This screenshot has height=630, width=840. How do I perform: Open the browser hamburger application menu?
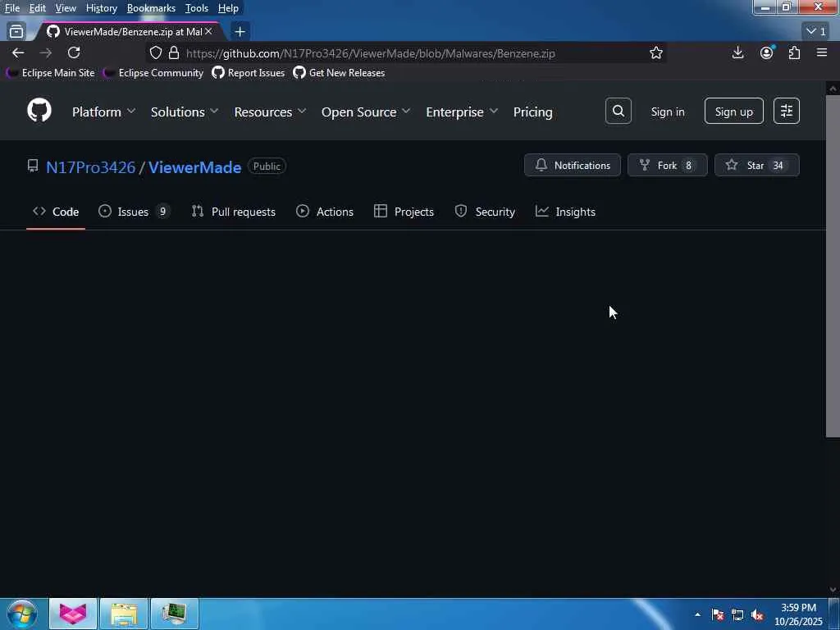tap(822, 52)
